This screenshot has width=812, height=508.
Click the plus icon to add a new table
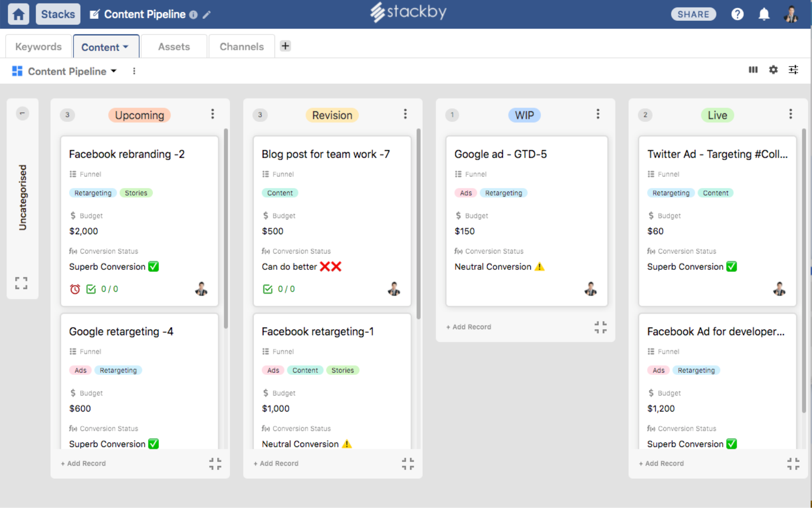coord(285,45)
